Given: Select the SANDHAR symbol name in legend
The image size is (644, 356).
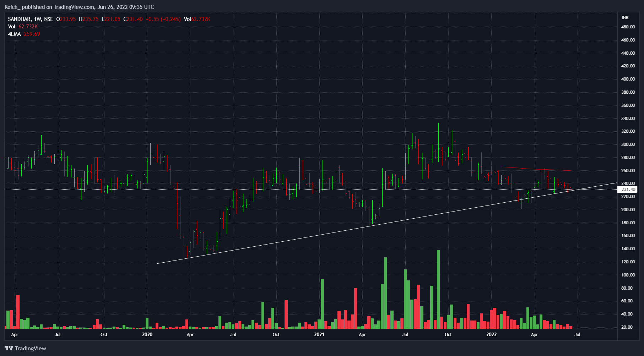Looking at the screenshot, I should [19, 19].
